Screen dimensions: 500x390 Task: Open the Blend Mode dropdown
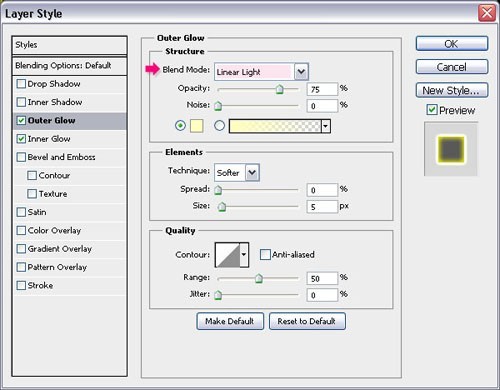(x=301, y=72)
